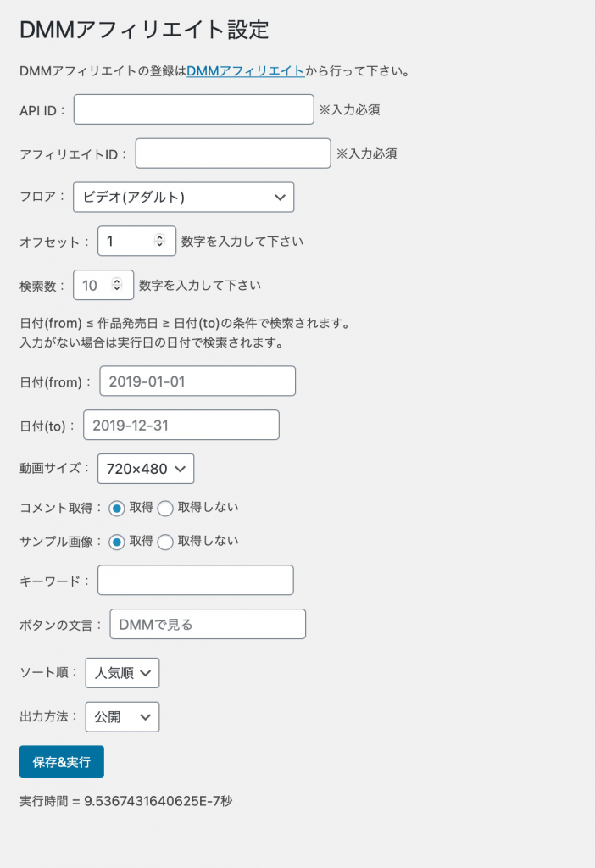Screen dimensions: 595x868
Task: Open the 出力方法 dropdown showing 公開
Action: 122,717
